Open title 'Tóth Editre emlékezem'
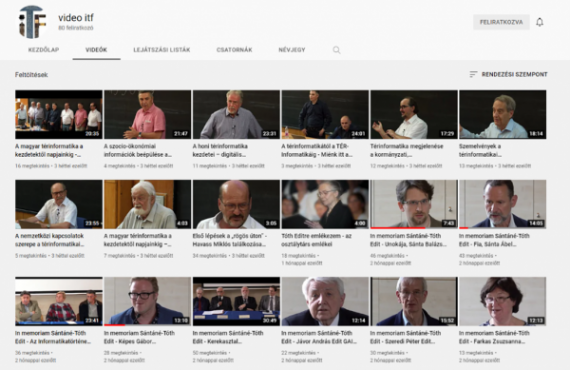The image size is (570, 370). point(317,240)
